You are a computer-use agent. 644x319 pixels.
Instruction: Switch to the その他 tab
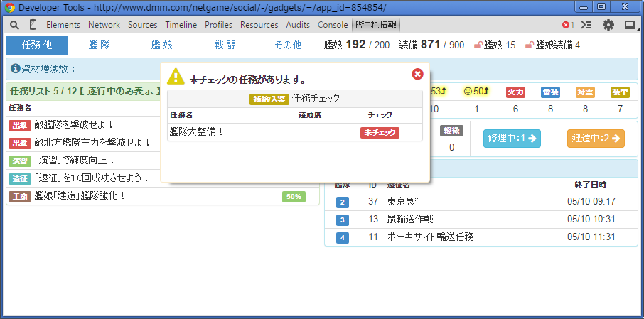pyautogui.click(x=288, y=45)
